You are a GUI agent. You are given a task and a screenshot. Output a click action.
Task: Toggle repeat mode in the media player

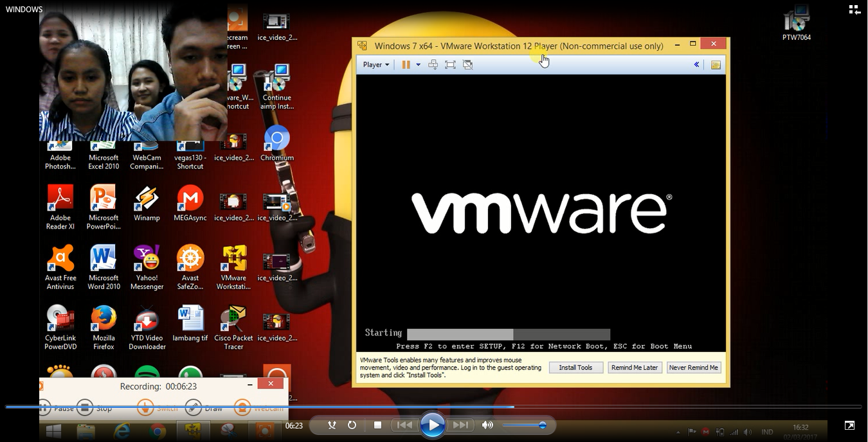coord(352,425)
